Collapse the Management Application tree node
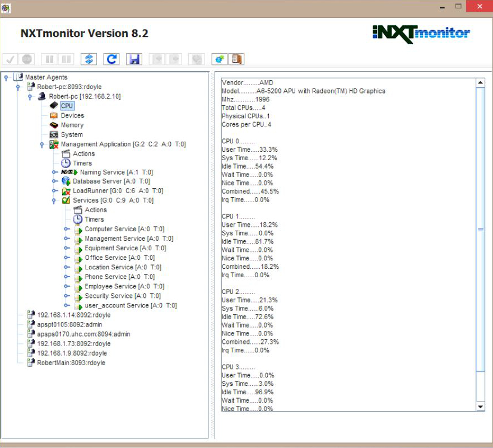Screen dimensions: 493x448 point(42,144)
